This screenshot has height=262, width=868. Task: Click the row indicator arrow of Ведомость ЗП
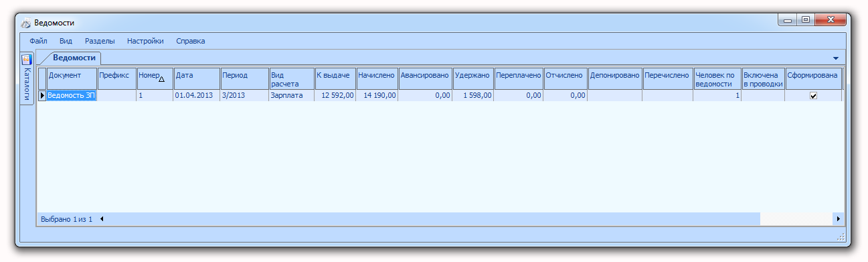click(x=42, y=95)
